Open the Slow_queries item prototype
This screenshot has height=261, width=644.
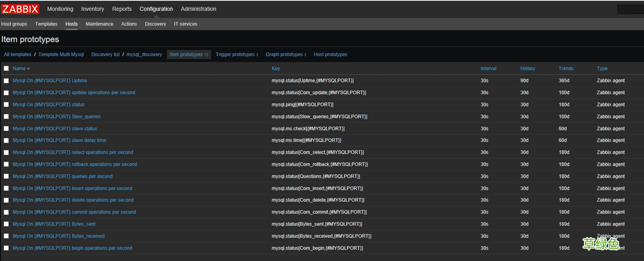[57, 116]
